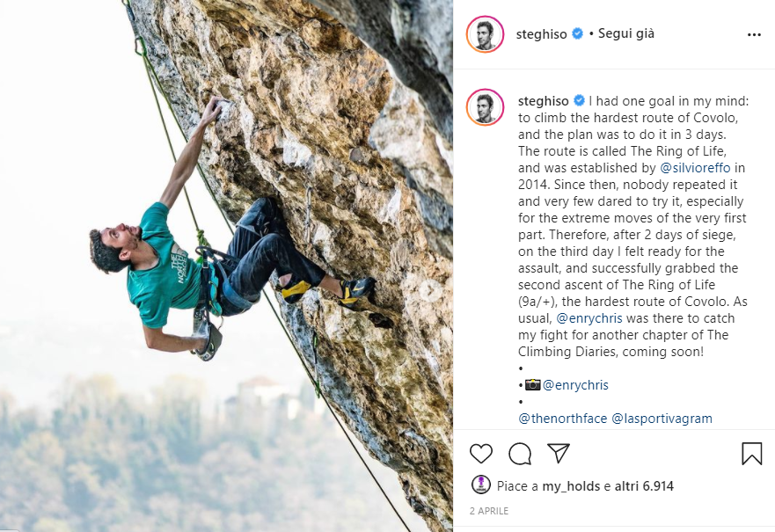The height and width of the screenshot is (532, 775).
Task: Open the @silvioreffo mention
Action: point(695,168)
